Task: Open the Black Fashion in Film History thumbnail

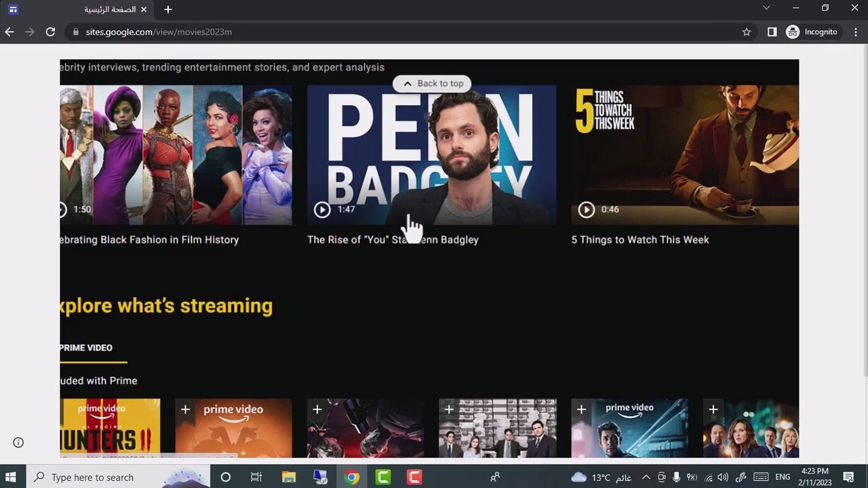Action: pos(176,155)
